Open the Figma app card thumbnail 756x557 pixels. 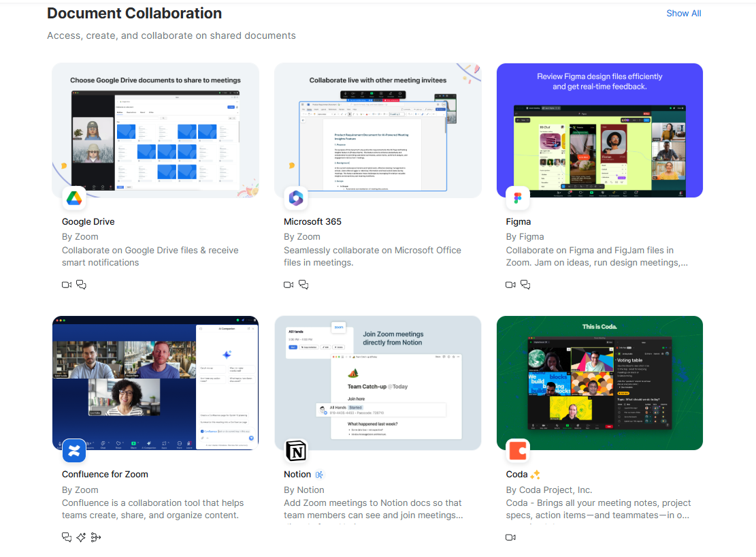point(599,130)
